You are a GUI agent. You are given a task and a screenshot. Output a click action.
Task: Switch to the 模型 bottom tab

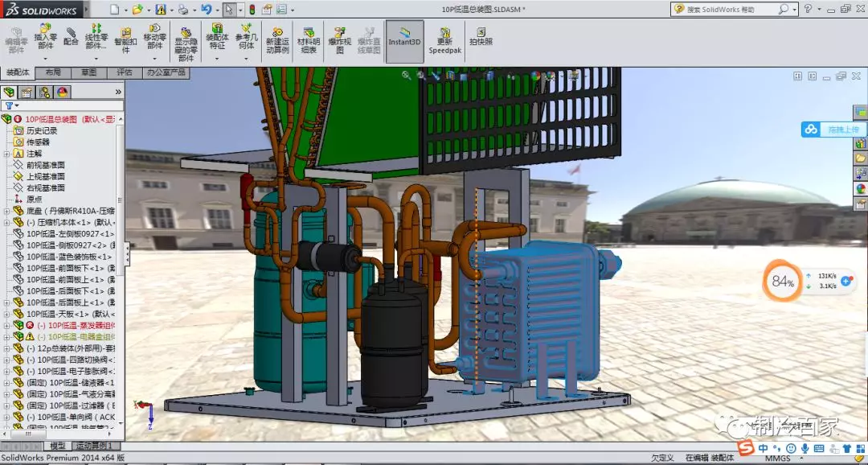[x=58, y=446]
